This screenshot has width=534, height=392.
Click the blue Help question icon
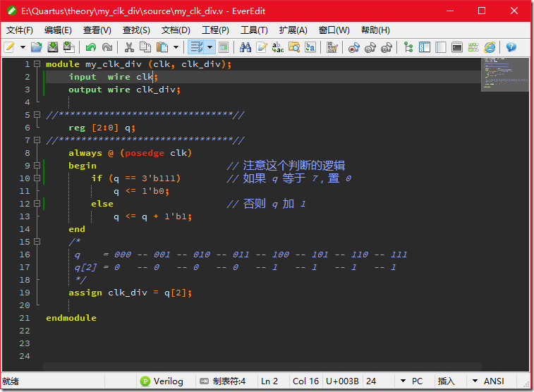tap(511, 47)
